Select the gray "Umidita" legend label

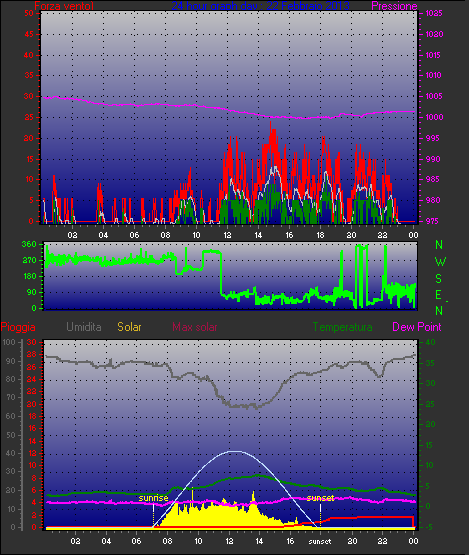[84, 327]
